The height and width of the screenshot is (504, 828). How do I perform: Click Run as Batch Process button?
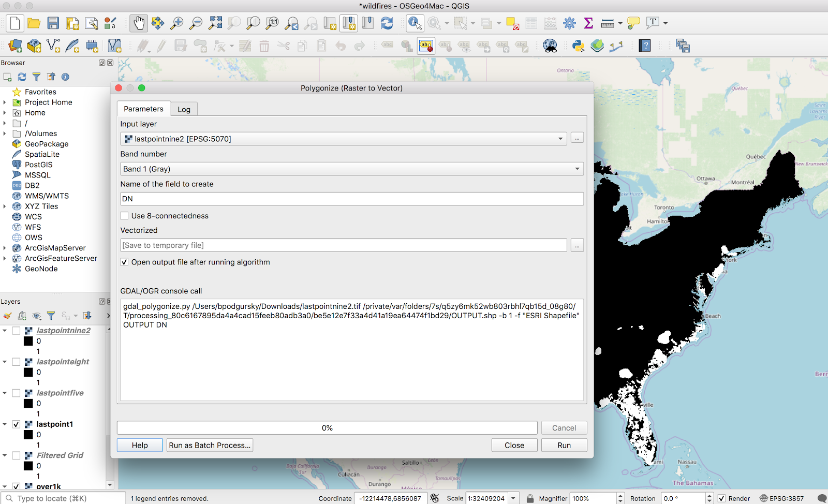[210, 445]
